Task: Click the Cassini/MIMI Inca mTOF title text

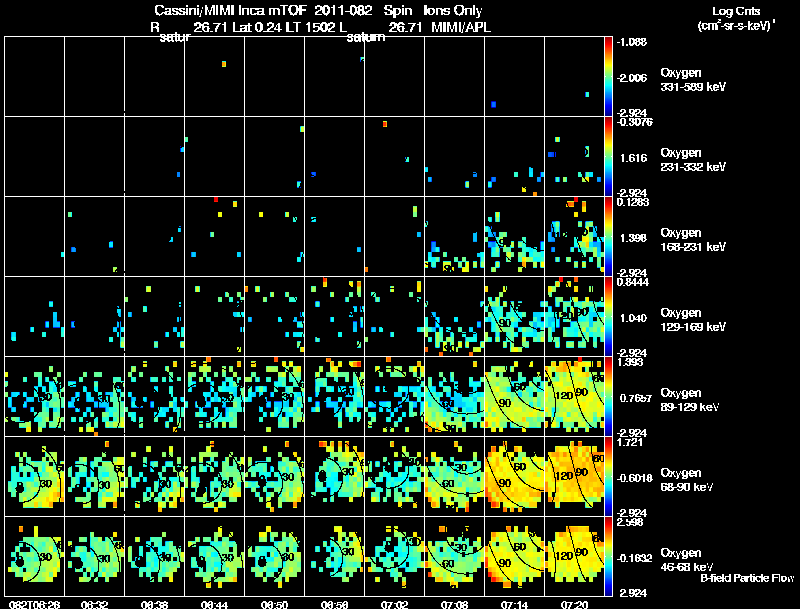Action: click(230, 10)
